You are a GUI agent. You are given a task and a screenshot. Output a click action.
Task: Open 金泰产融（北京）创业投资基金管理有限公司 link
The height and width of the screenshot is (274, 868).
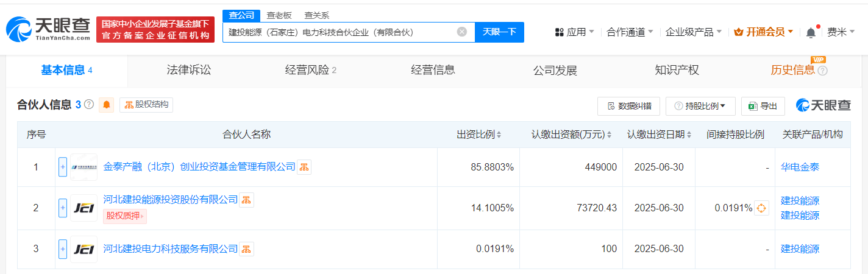(x=199, y=166)
